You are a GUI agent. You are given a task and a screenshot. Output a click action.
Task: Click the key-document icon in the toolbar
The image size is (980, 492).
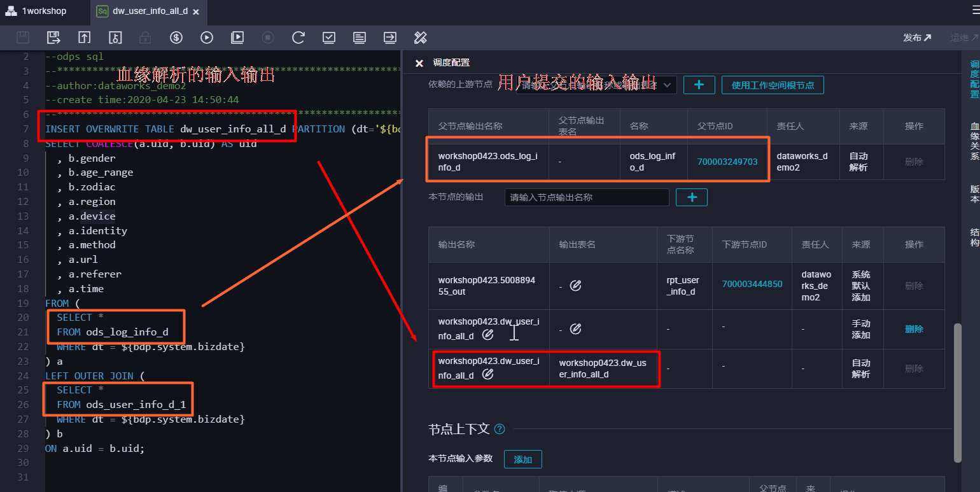115,38
